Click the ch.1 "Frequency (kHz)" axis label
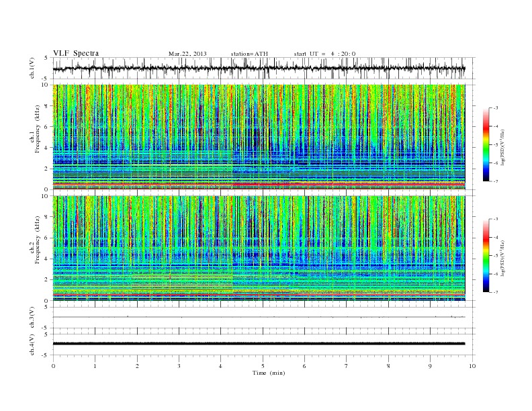 coord(37,128)
